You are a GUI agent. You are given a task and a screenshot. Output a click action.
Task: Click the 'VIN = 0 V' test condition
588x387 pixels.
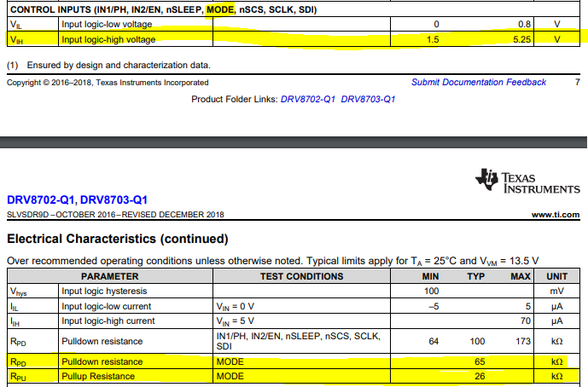(236, 307)
